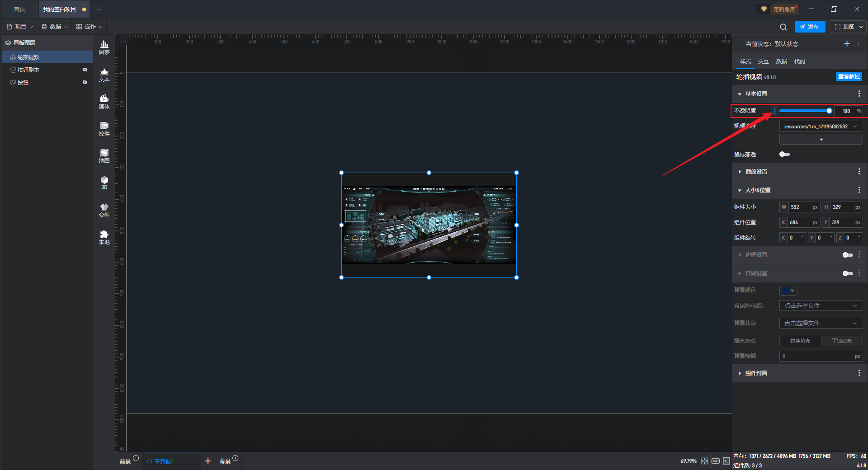The height and width of the screenshot is (470, 868).
Task: Enable the 边框设置 toggle switch
Action: click(847, 255)
